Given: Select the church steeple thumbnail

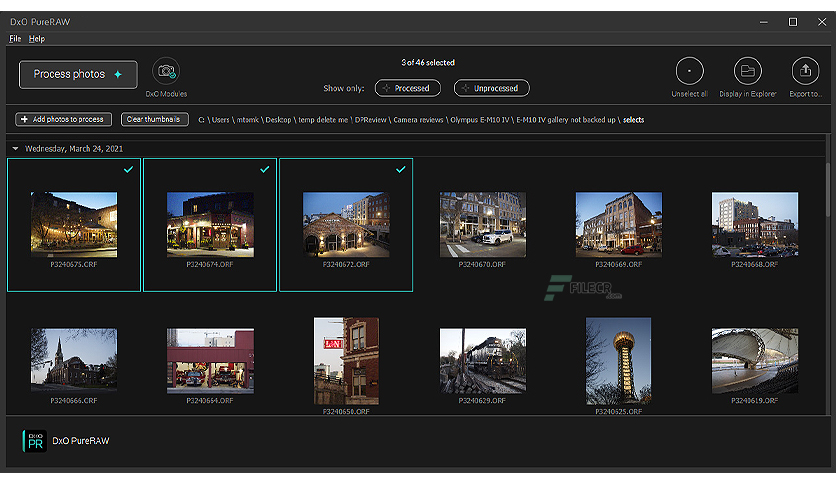Looking at the screenshot, I should coord(74,360).
